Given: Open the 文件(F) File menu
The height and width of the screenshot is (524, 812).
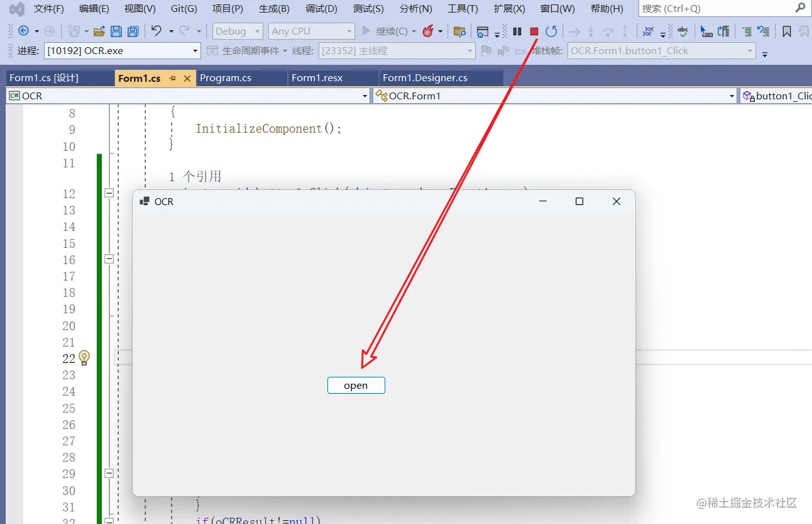Looking at the screenshot, I should pyautogui.click(x=49, y=9).
